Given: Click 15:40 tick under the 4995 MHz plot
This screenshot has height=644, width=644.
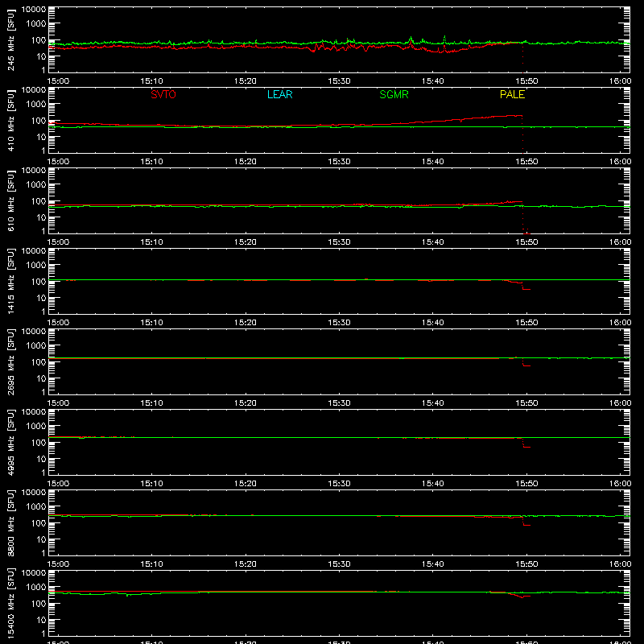Looking at the screenshot, I should (x=433, y=484).
